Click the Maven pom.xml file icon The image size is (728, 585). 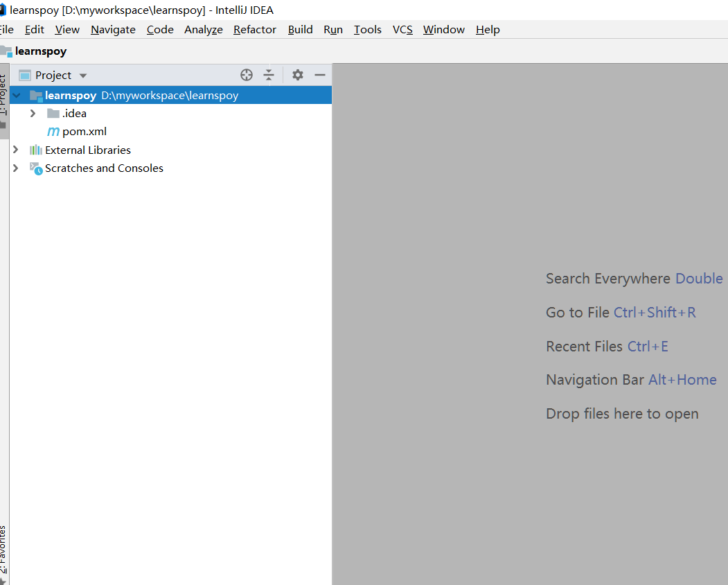53,132
